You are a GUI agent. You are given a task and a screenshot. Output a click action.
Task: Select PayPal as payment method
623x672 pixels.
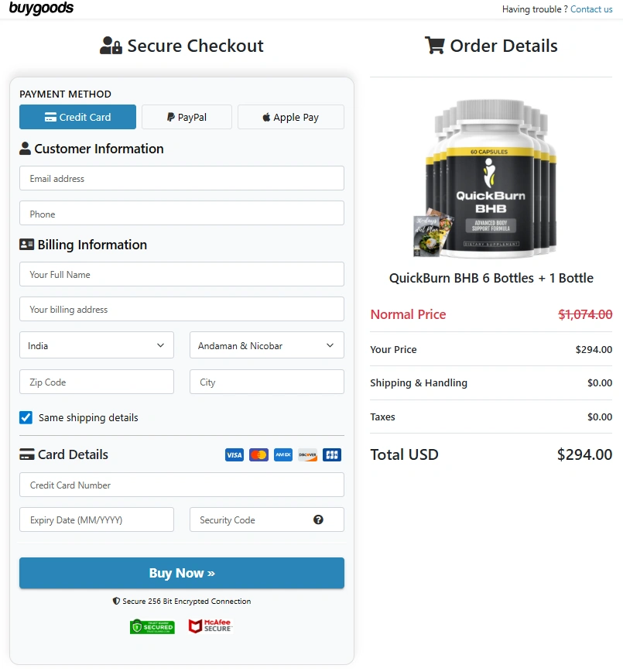(x=187, y=117)
